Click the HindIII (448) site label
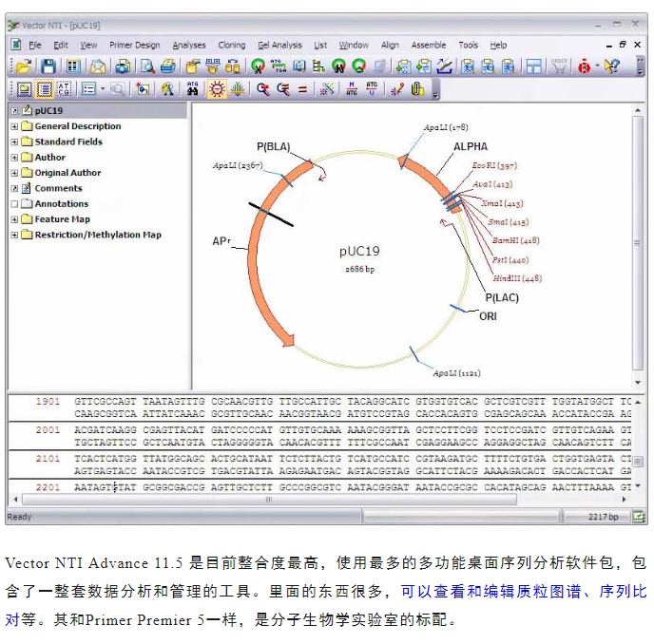This screenshot has width=654, height=644. pos(517,278)
